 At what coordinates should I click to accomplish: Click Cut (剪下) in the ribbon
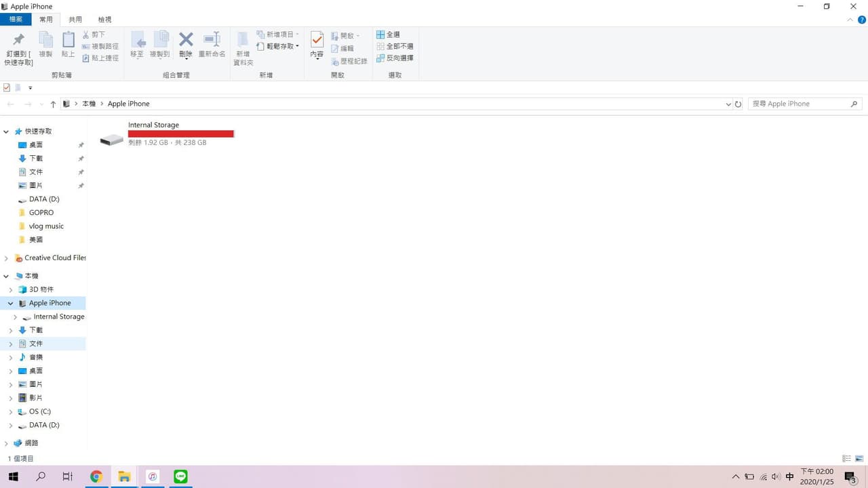[94, 35]
